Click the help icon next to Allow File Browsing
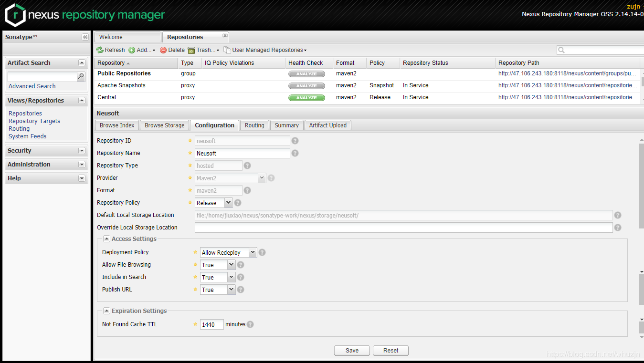The image size is (644, 363). [241, 265]
